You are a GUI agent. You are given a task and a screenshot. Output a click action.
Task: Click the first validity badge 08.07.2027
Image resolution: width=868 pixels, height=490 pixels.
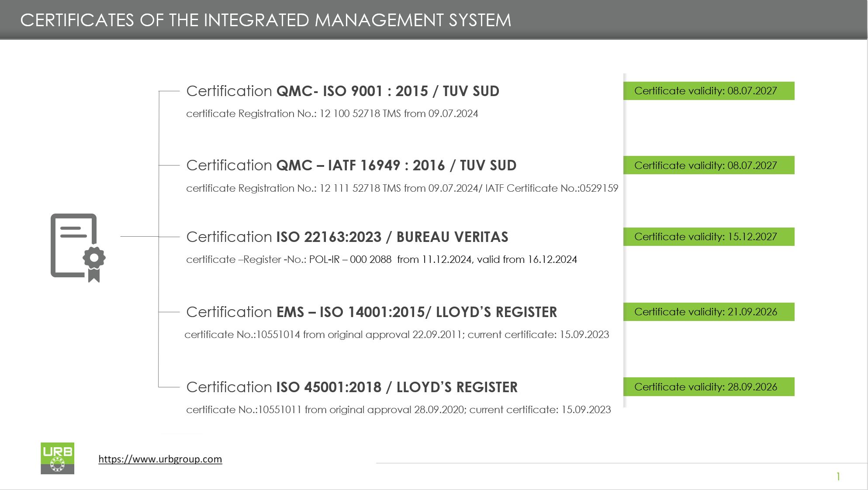tap(709, 91)
